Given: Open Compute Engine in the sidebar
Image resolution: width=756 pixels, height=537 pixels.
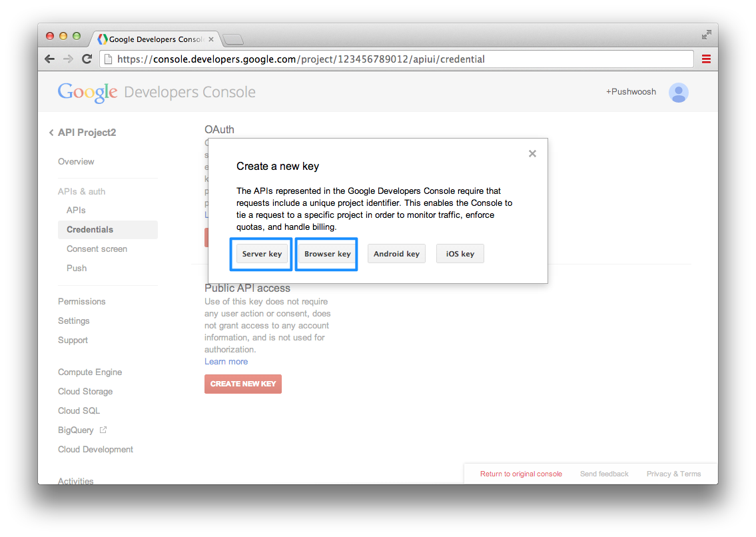Looking at the screenshot, I should tap(90, 372).
